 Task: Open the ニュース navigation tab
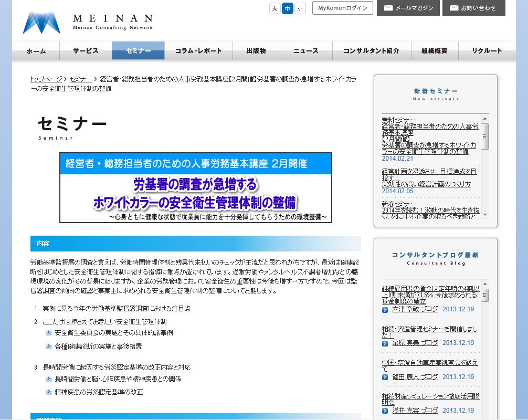point(305,50)
